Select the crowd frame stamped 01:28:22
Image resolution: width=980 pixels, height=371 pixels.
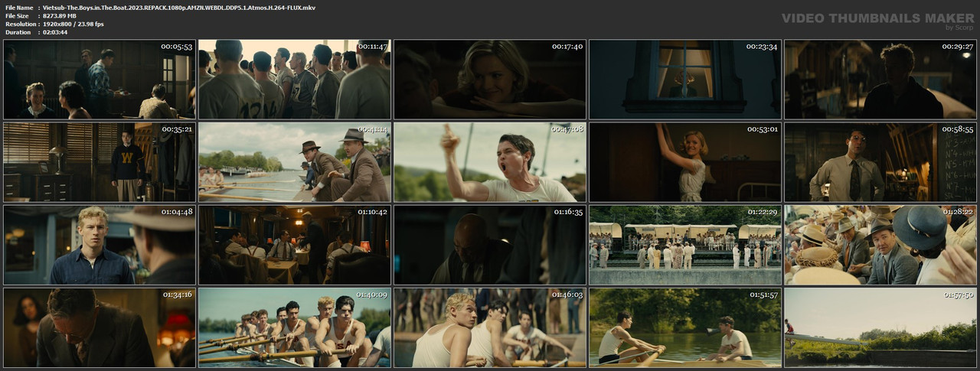pos(880,245)
